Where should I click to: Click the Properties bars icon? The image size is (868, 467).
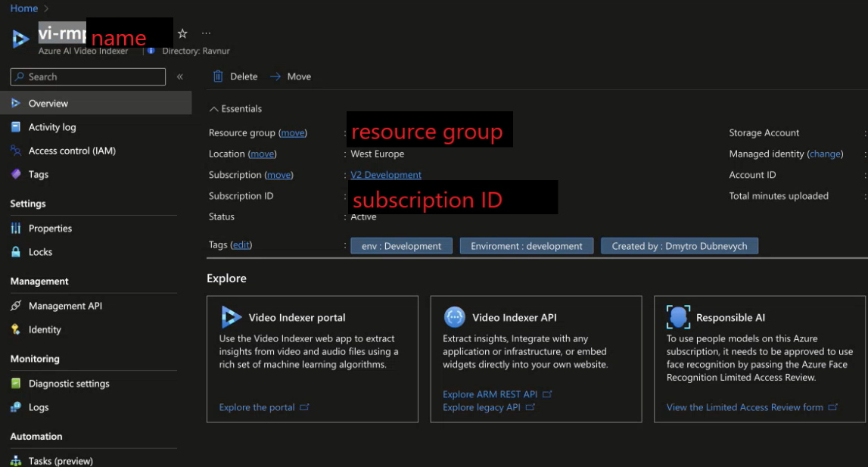(x=16, y=229)
